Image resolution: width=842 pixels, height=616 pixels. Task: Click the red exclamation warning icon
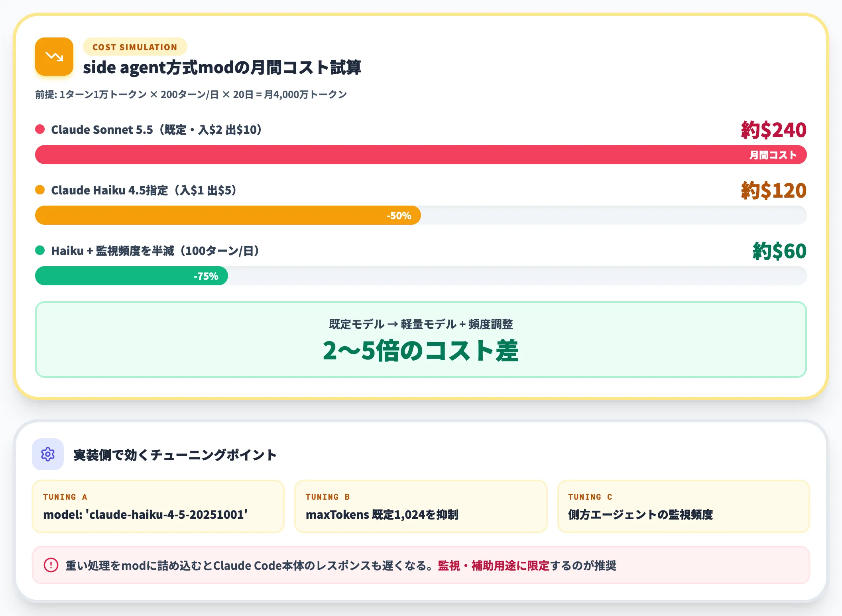pyautogui.click(x=51, y=565)
